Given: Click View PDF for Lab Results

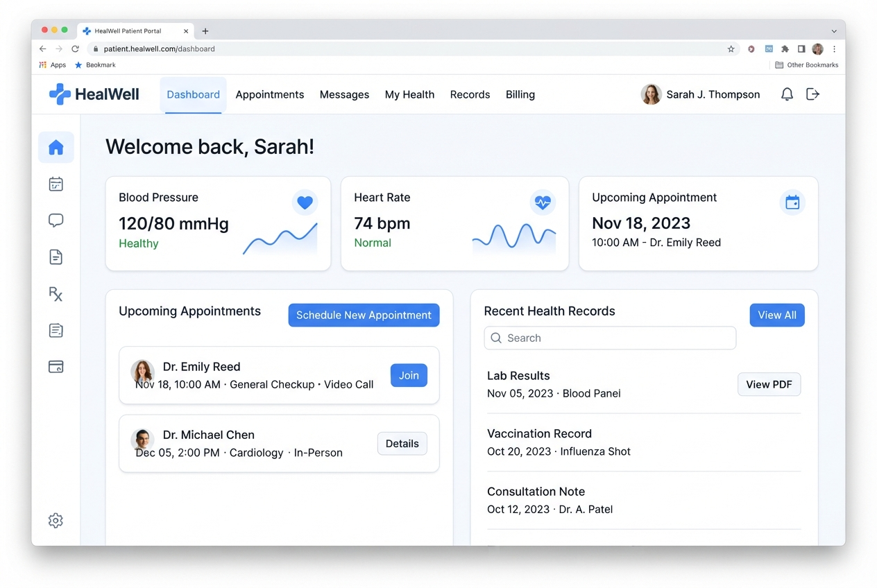Looking at the screenshot, I should pos(769,384).
